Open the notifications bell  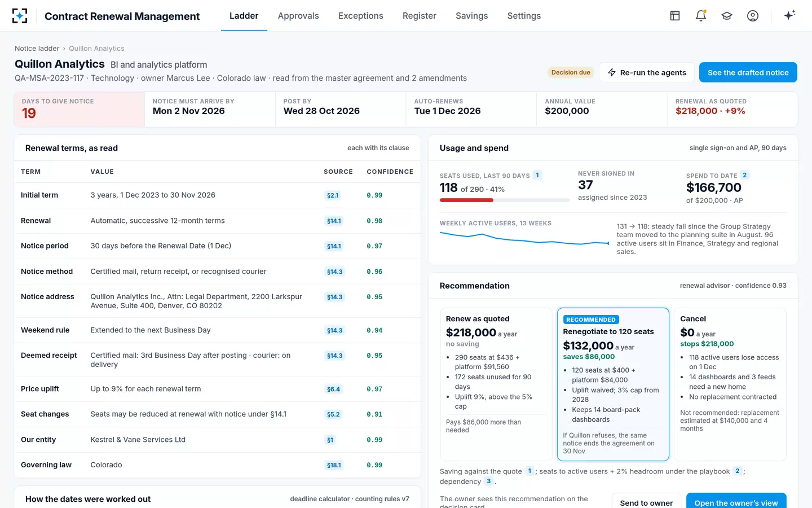[x=701, y=16]
